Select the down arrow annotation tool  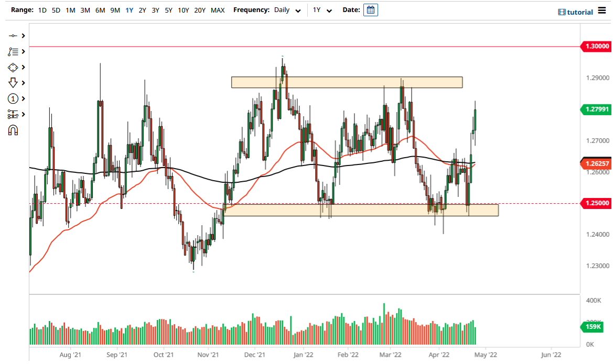(x=13, y=83)
